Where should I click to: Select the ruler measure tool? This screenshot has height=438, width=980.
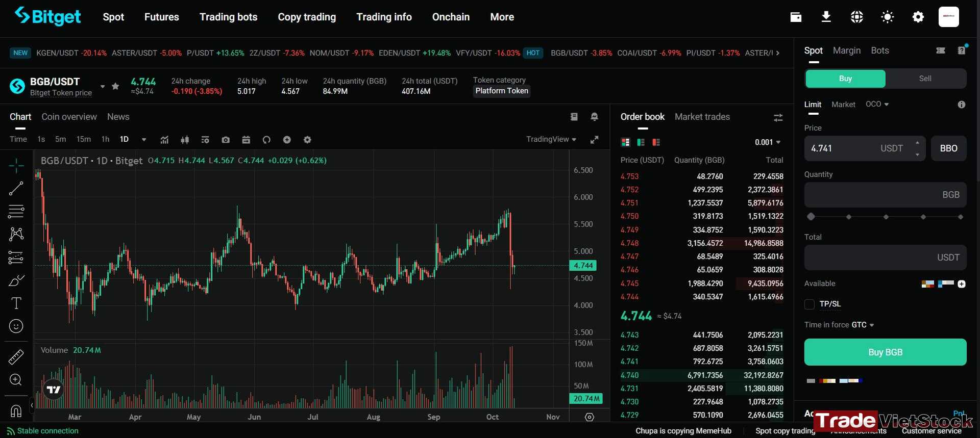tap(16, 357)
